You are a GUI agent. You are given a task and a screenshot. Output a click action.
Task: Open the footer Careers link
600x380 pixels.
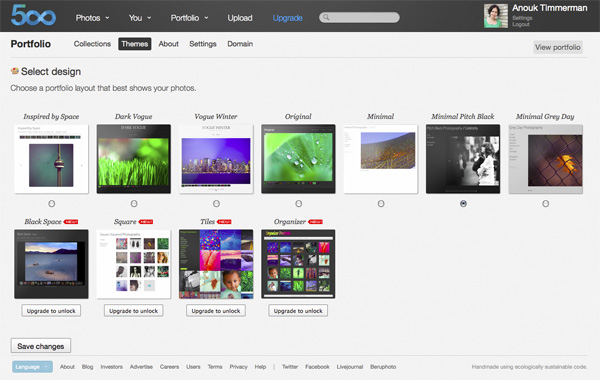tap(169, 367)
